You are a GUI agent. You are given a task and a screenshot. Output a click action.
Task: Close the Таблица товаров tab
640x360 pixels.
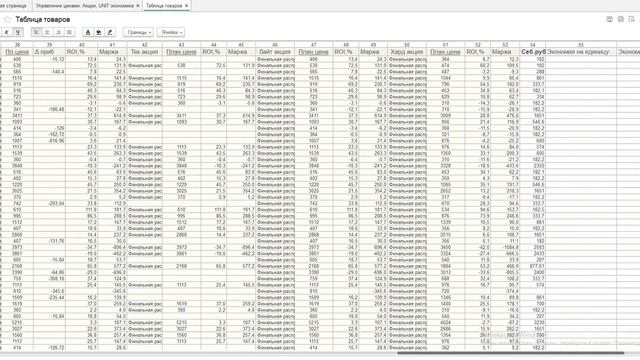tap(187, 6)
